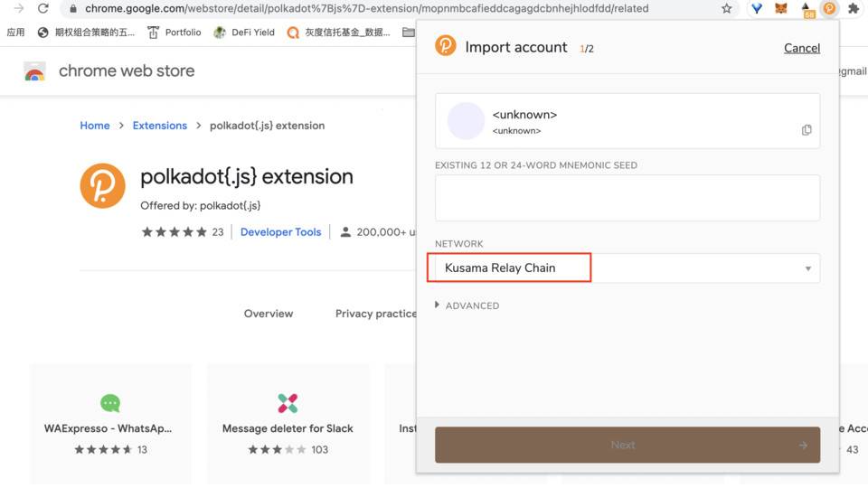Switch to the Overview tab
Screen dimensions: 868x488
point(269,314)
